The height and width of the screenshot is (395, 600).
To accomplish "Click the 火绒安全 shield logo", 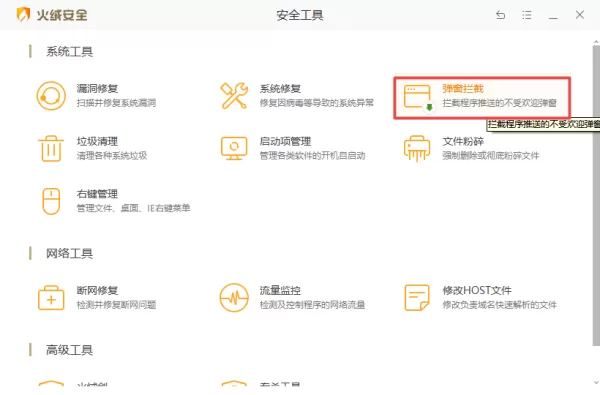I will (x=23, y=15).
